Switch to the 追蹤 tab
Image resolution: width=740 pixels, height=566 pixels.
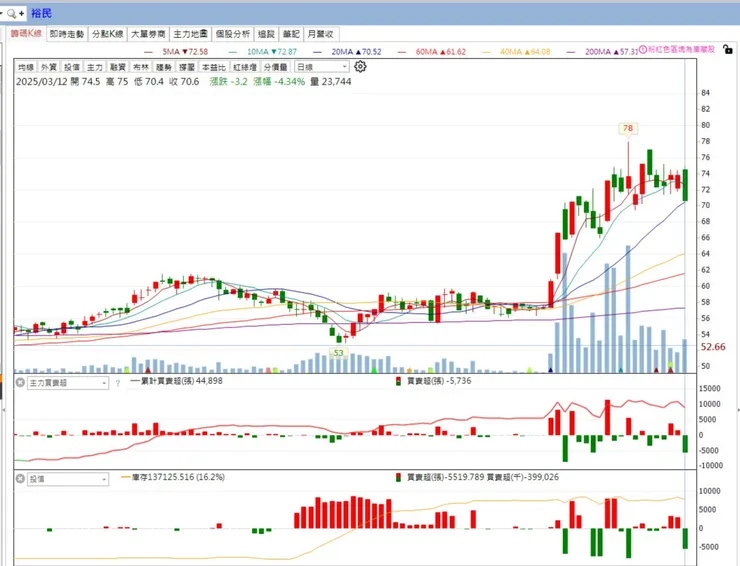coord(266,34)
